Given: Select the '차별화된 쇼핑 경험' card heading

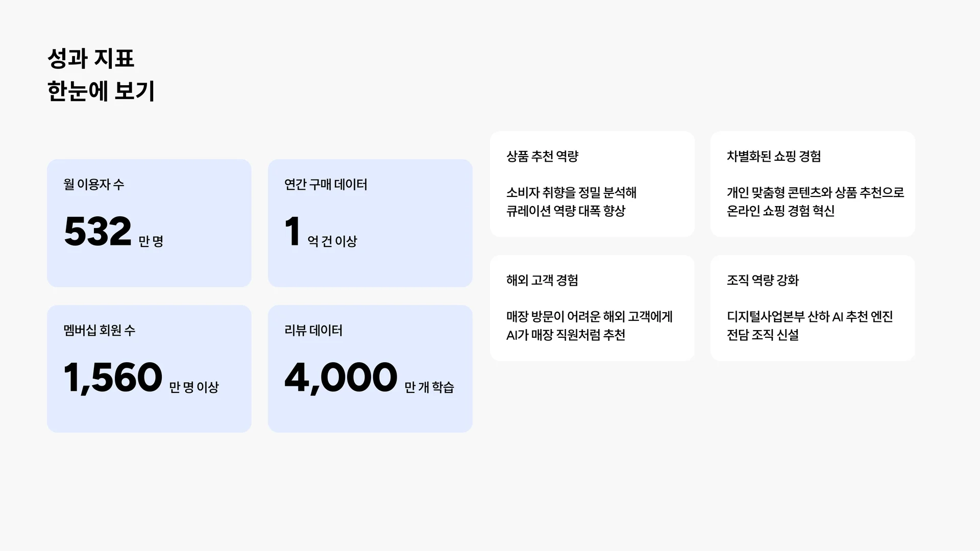Looking at the screenshot, I should (x=773, y=156).
